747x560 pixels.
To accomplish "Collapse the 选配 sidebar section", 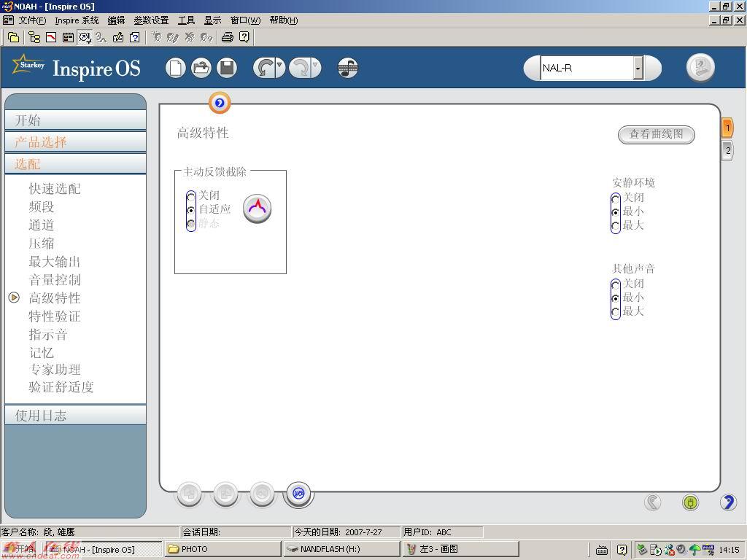I will coord(75,164).
